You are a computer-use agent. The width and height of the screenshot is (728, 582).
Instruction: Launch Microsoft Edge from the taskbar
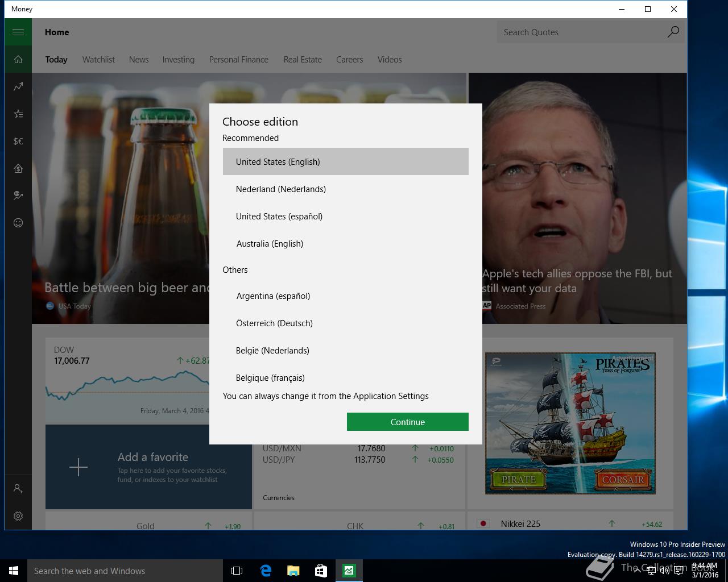265,571
